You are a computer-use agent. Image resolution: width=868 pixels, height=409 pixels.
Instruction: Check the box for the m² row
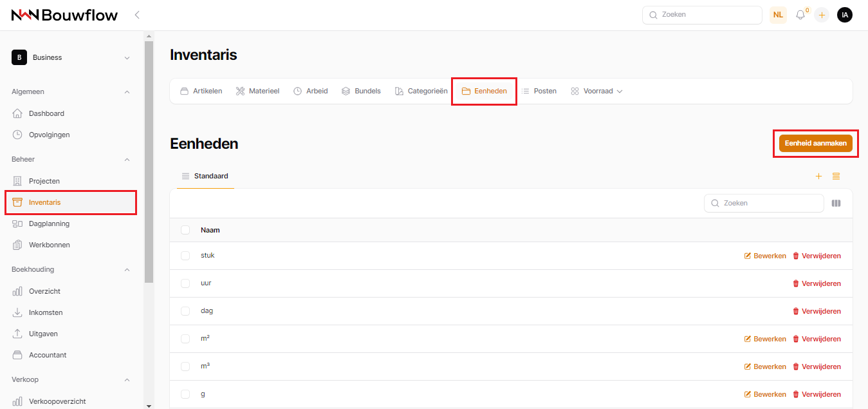click(185, 339)
